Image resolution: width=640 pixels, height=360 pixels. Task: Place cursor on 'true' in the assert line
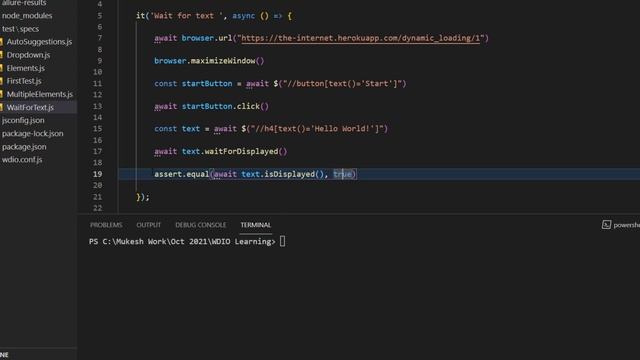tap(342, 174)
